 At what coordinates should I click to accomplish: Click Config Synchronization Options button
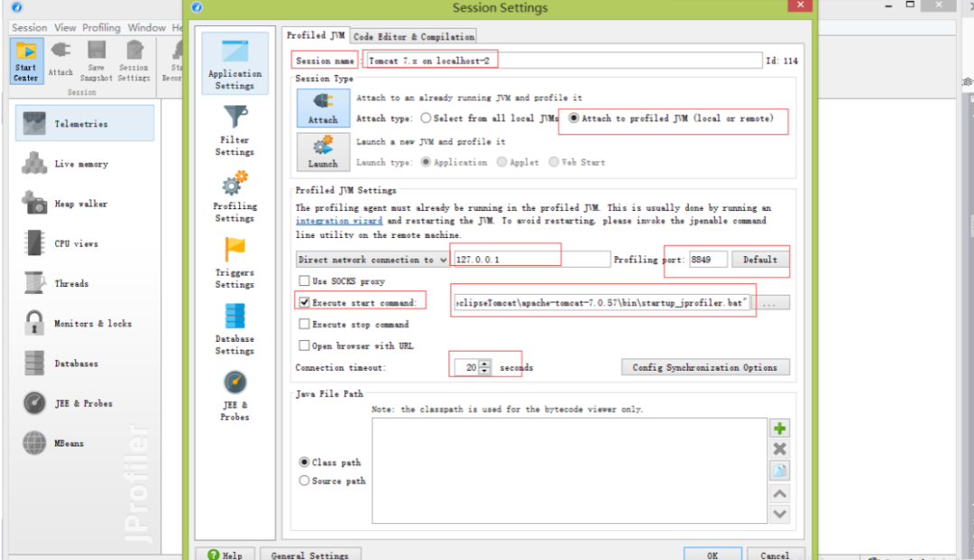point(705,368)
